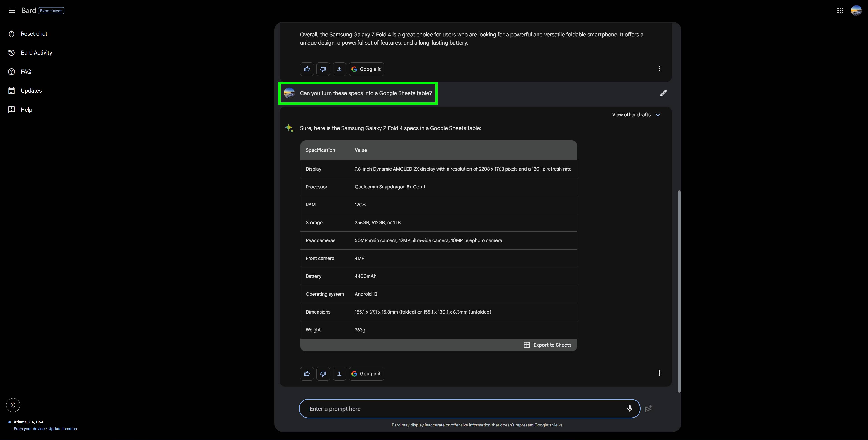Share the specs table response

click(339, 373)
